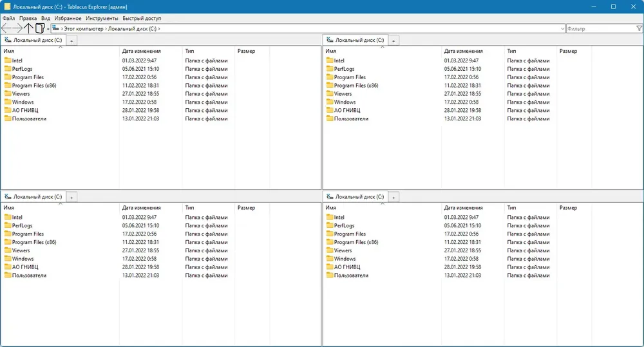
Task: Select Intel folder icon in bottom-left pane
Action: tap(8, 217)
